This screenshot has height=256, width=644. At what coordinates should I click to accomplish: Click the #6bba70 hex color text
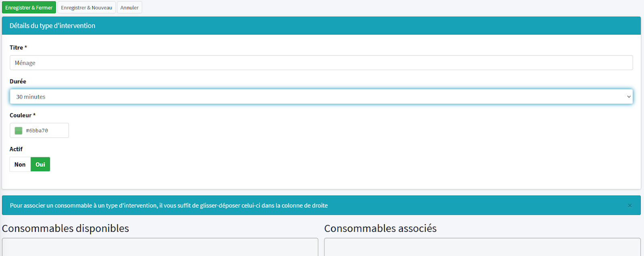tap(37, 130)
